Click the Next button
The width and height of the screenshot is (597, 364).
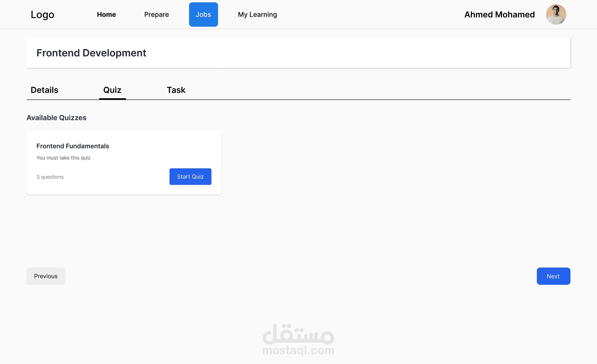click(x=553, y=276)
